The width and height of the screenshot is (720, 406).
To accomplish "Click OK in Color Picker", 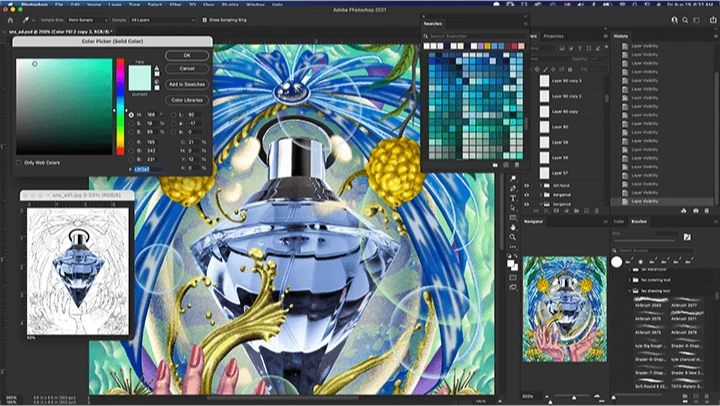I will tap(187, 55).
